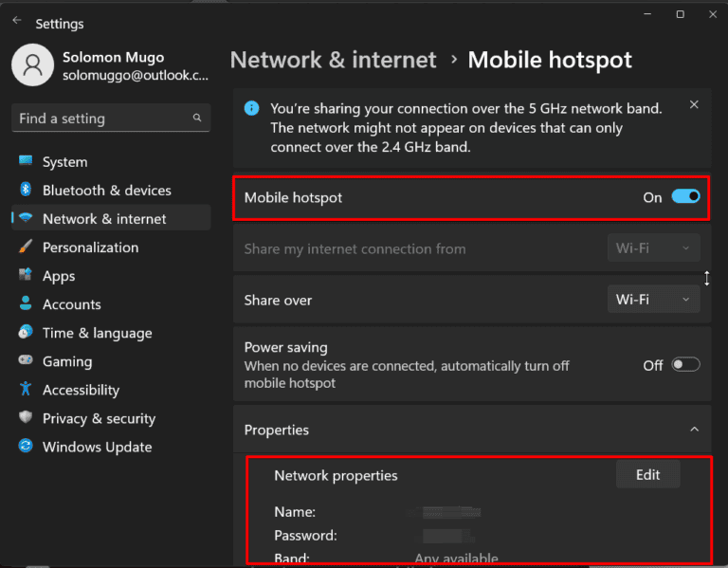Open the Gaming settings page
The width and height of the screenshot is (728, 568).
click(x=66, y=361)
